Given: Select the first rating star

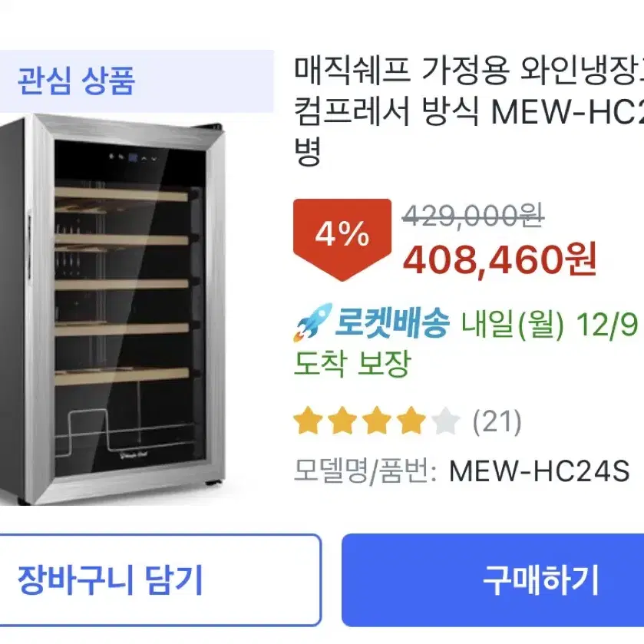Looking at the screenshot, I should click(x=308, y=421).
